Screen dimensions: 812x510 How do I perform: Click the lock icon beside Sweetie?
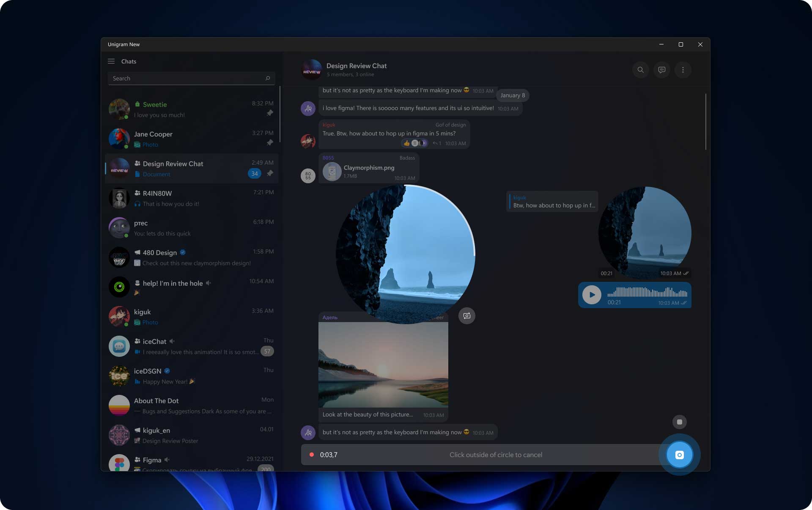point(137,104)
